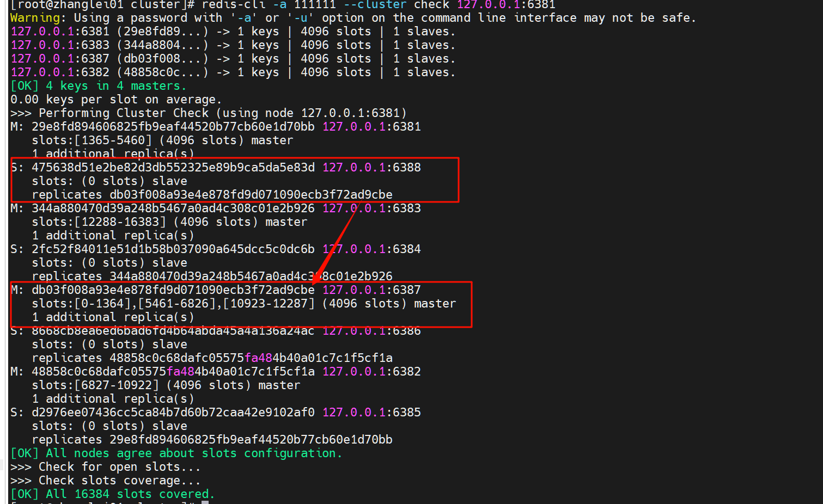Click slave node ID 2fc52f84011e51d1b58b037090a645dcc5c0dc6b
823x504 pixels.
pos(173,249)
